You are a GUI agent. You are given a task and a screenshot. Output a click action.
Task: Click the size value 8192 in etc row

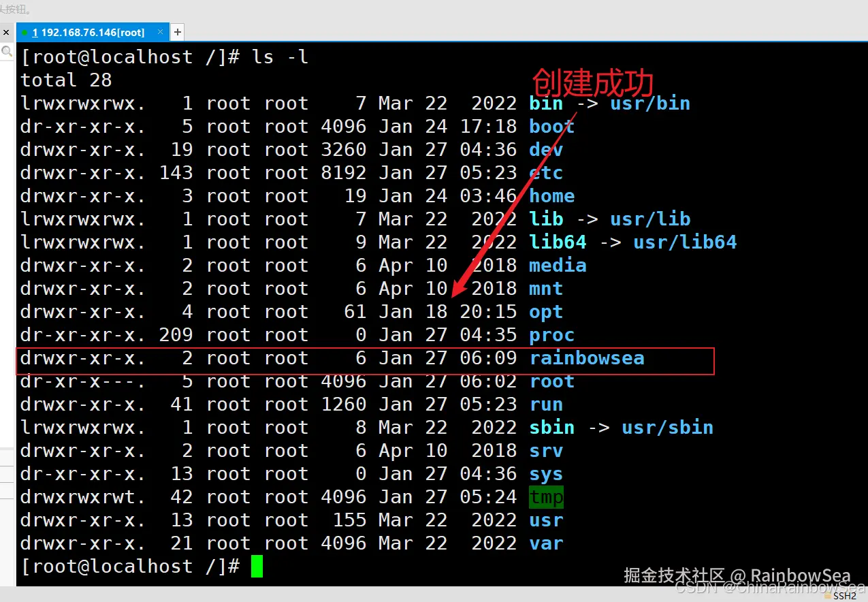(x=344, y=173)
